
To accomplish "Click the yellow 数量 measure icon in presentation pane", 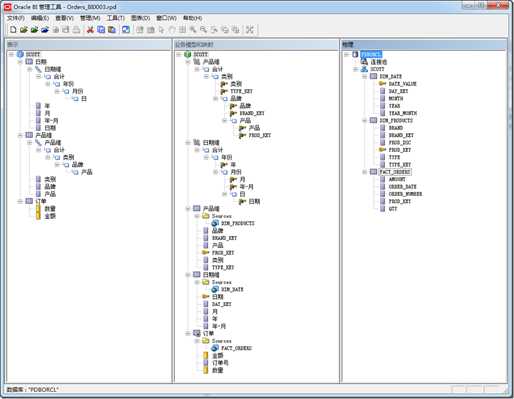I will coord(38,209).
